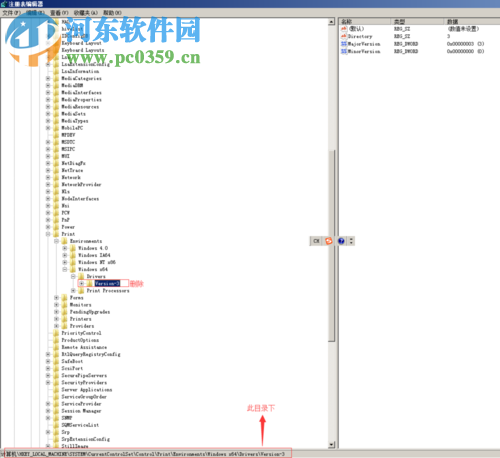Select the Server Applications tree key
Viewport: 500px width, 458px height.
pos(87,390)
